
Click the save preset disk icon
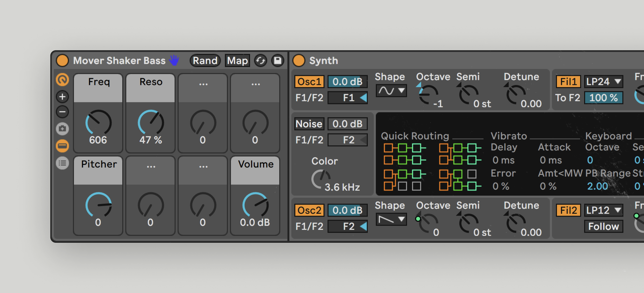pyautogui.click(x=277, y=61)
